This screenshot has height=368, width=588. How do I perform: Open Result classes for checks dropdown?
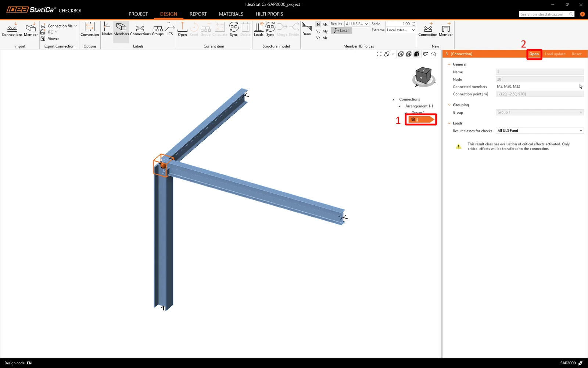pyautogui.click(x=539, y=131)
